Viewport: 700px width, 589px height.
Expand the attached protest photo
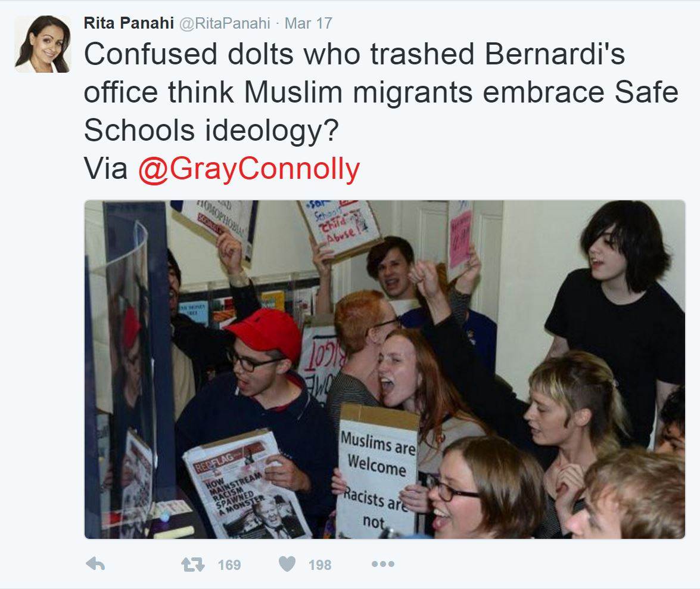point(385,370)
